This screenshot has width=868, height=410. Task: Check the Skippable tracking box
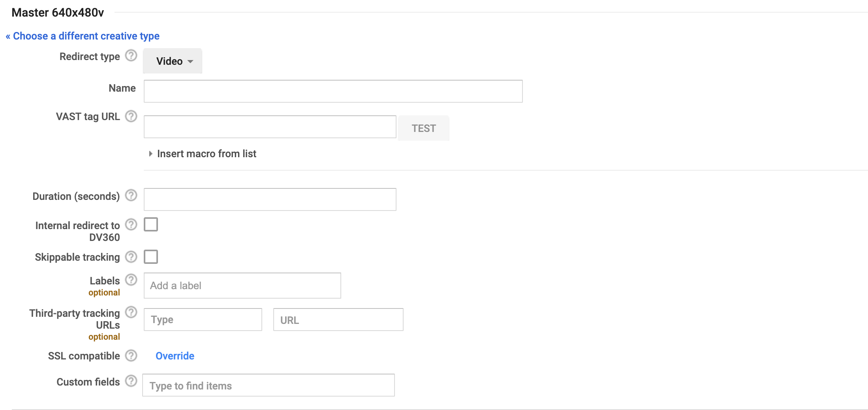(x=150, y=256)
